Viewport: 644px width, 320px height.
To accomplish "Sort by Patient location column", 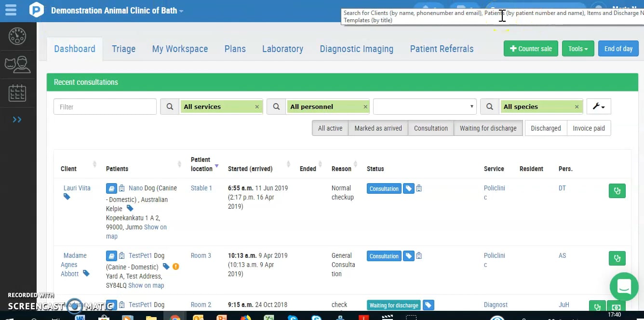I will tap(204, 164).
